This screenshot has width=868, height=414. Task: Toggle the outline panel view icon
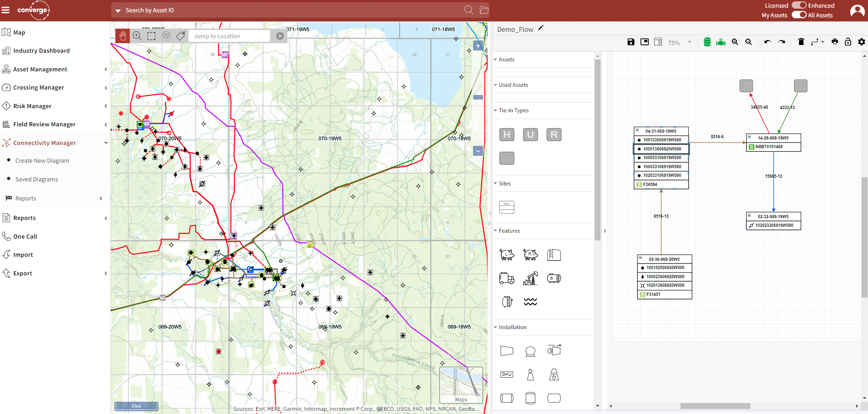pos(645,42)
